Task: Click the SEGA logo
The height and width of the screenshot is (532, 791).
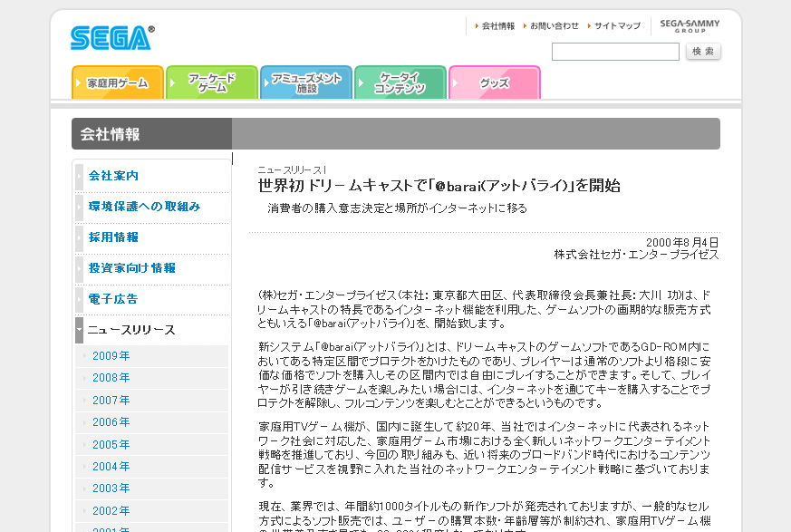Action: [x=112, y=38]
